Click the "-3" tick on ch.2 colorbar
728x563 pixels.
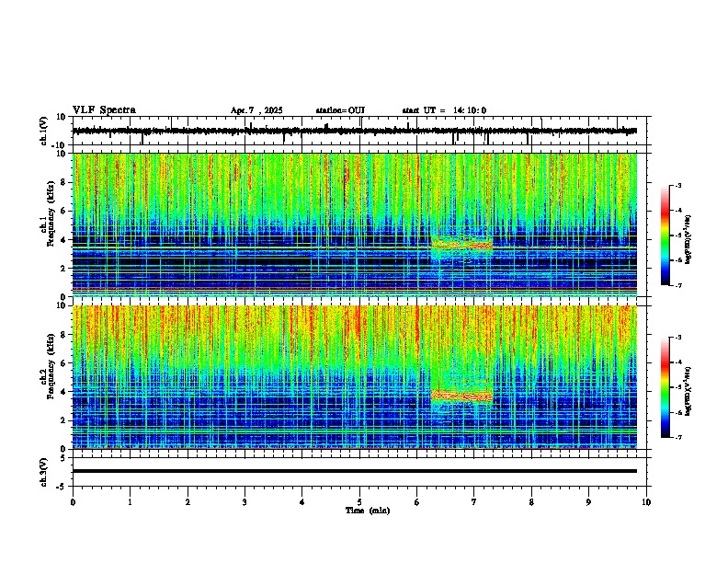[x=677, y=338]
